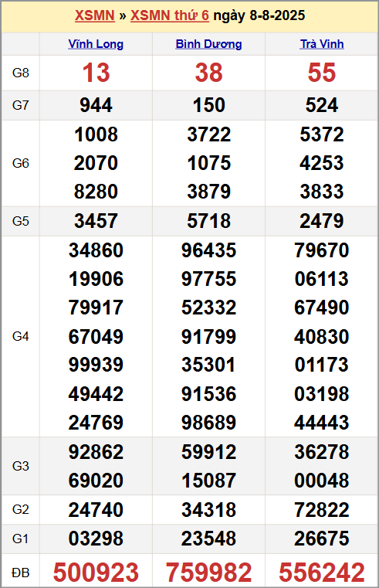Click Vĩnh Long special prize 500923
The height and width of the screenshot is (588, 379).
click(x=96, y=573)
